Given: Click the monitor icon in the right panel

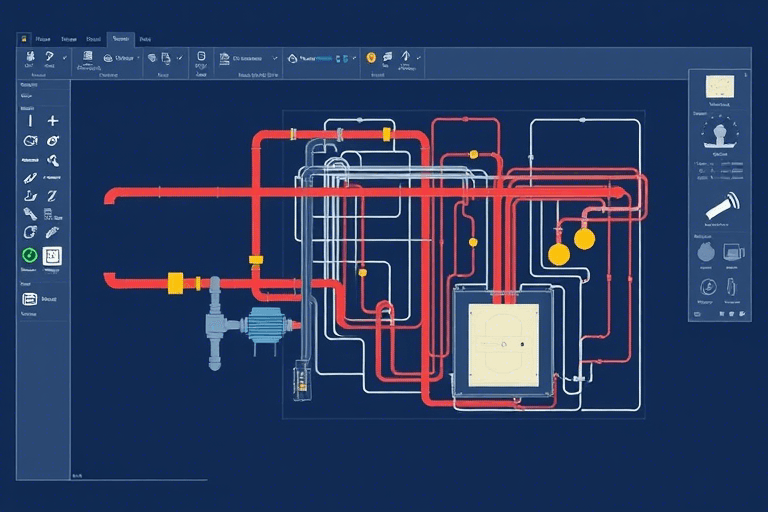Looking at the screenshot, I should click(x=733, y=251).
